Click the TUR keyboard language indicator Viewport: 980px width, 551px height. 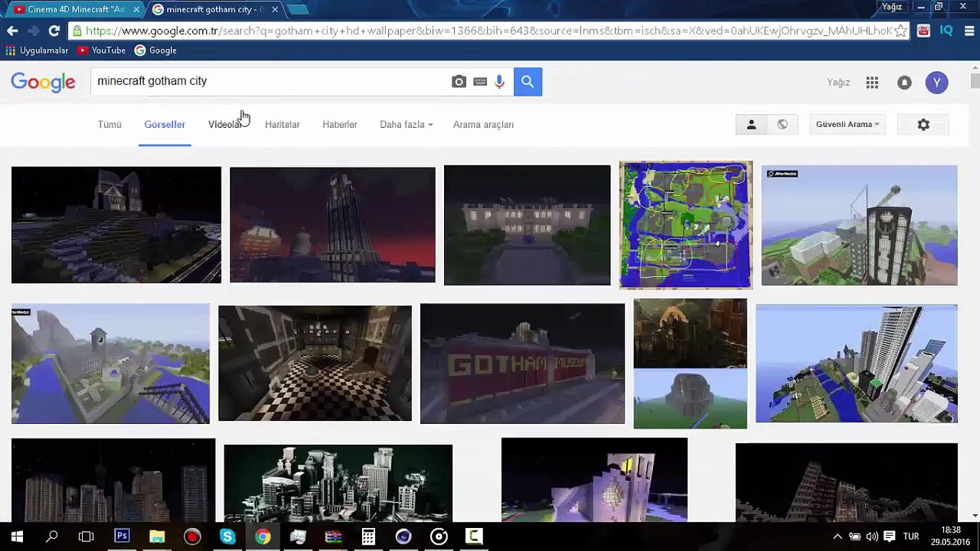pyautogui.click(x=911, y=536)
